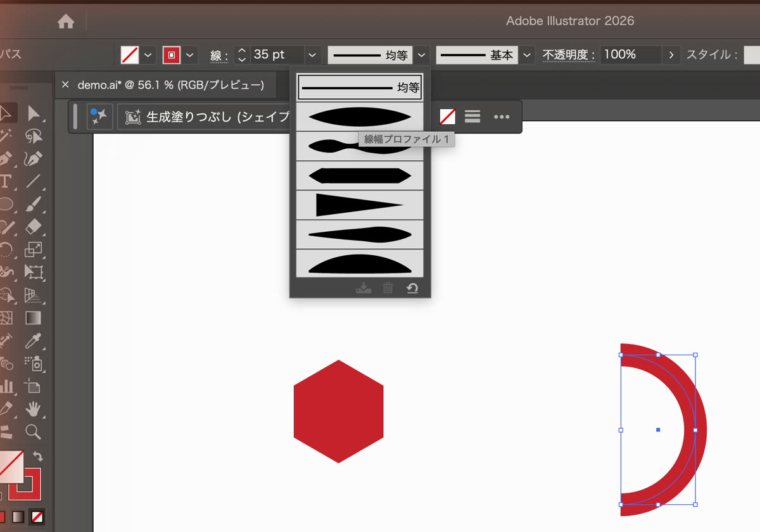This screenshot has height=532, width=760.
Task: Select the Scale tool
Action: click(x=34, y=250)
